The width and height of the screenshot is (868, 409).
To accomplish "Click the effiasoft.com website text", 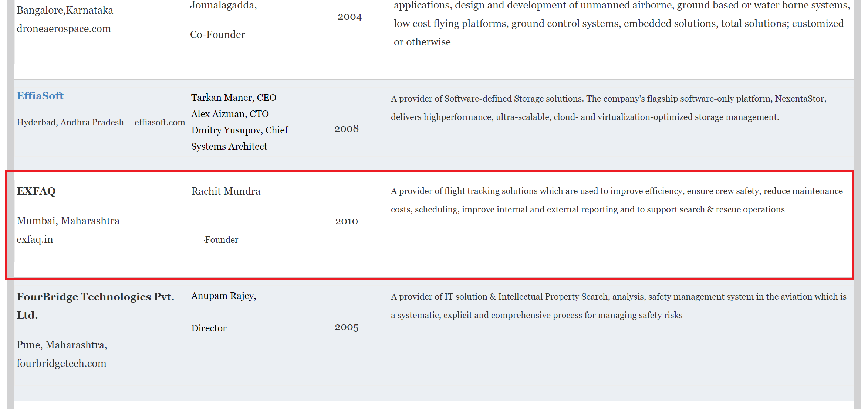I will tap(159, 122).
